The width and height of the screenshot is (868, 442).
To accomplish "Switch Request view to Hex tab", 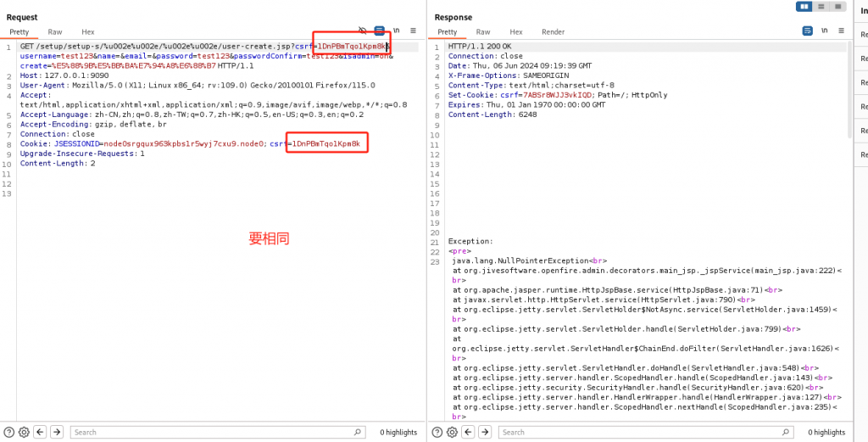I will (88, 32).
